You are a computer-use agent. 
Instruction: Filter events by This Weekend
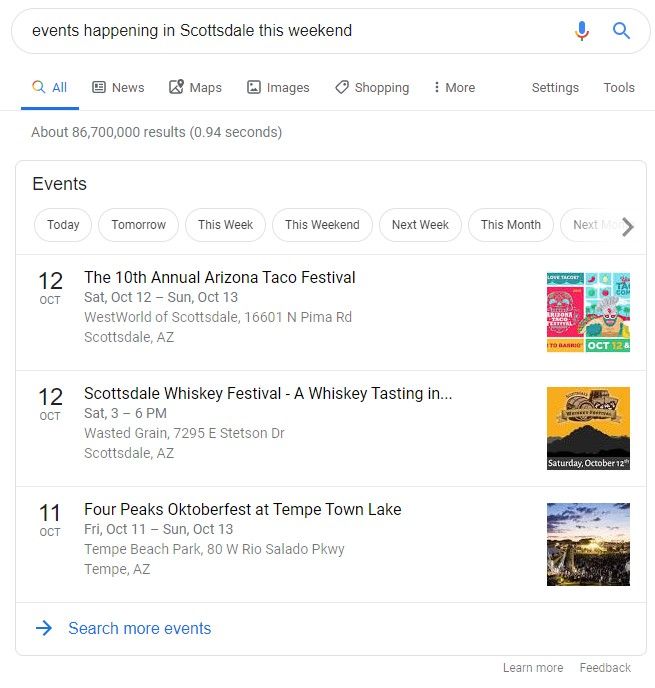tap(322, 225)
